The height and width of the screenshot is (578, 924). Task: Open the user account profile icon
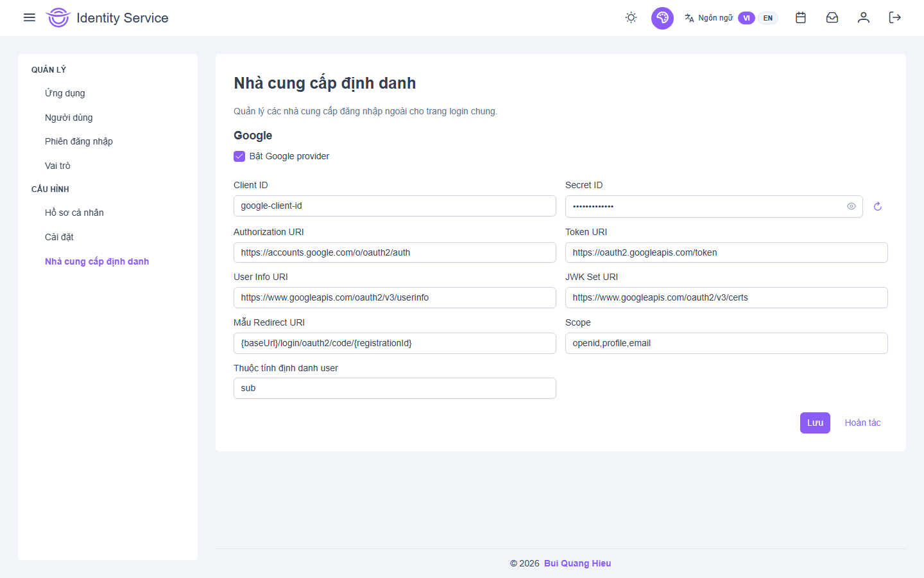point(863,18)
